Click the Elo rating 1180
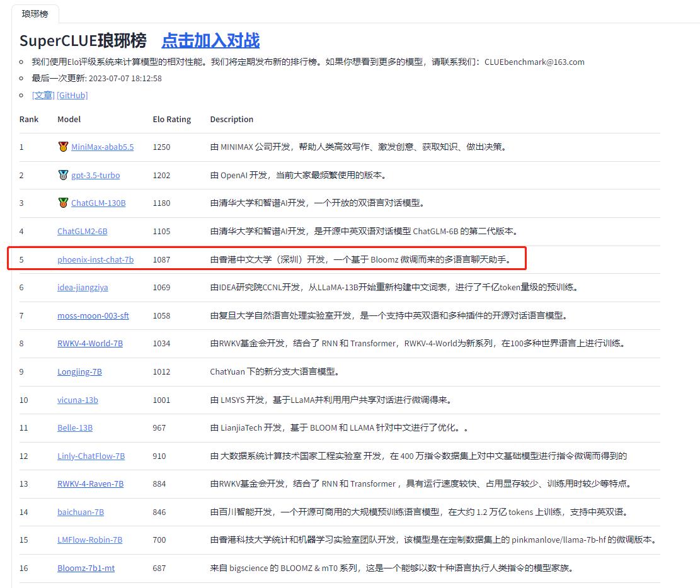The height and width of the screenshot is (588, 700). (161, 203)
